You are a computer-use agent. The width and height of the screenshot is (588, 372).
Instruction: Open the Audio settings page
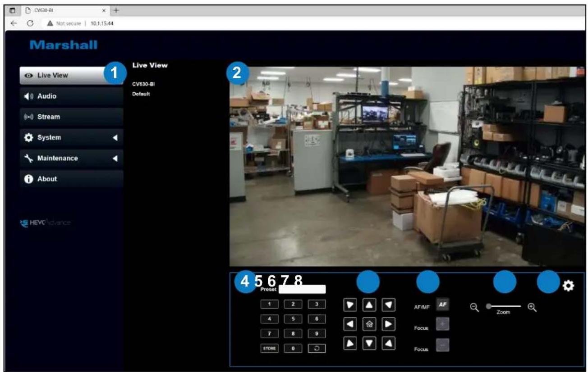point(71,96)
